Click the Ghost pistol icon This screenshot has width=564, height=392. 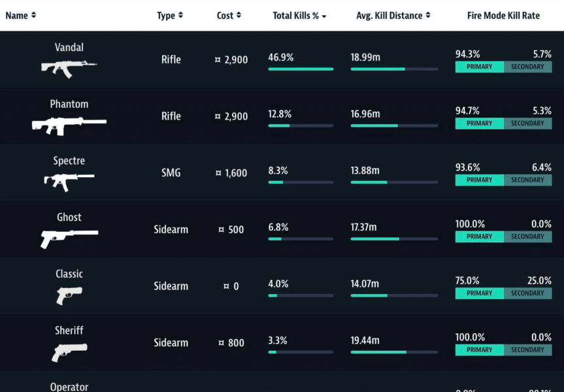(x=69, y=238)
